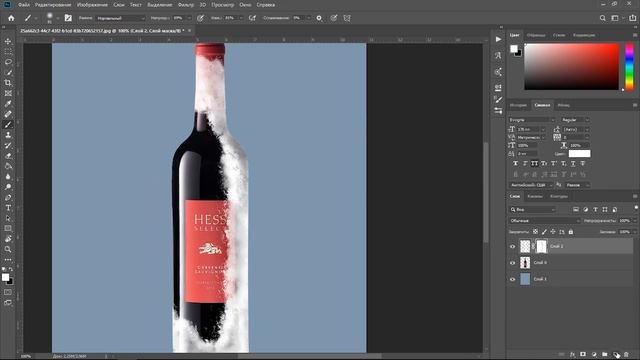640x360 pixels.
Task: Open symmetry paint options butterfly icon
Action: point(347,18)
